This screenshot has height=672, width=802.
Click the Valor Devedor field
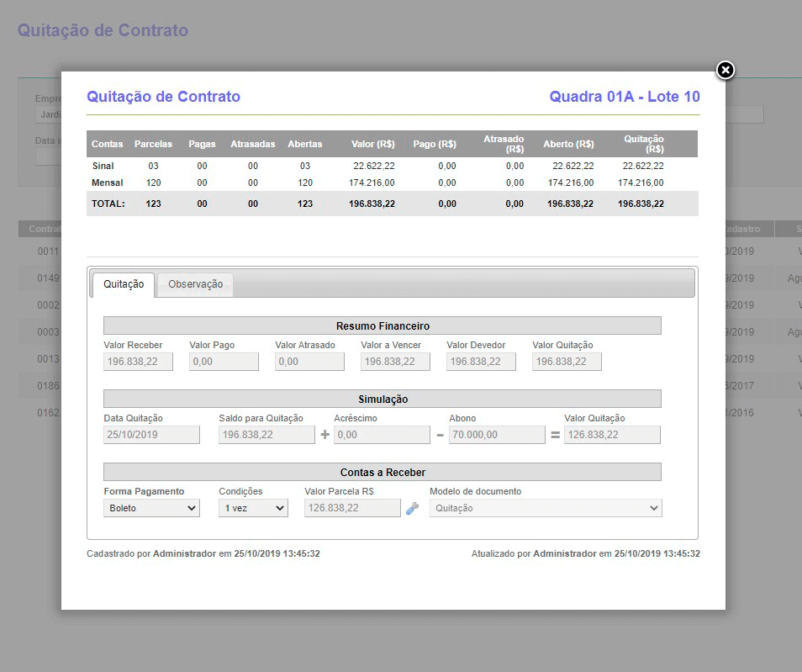(482, 362)
